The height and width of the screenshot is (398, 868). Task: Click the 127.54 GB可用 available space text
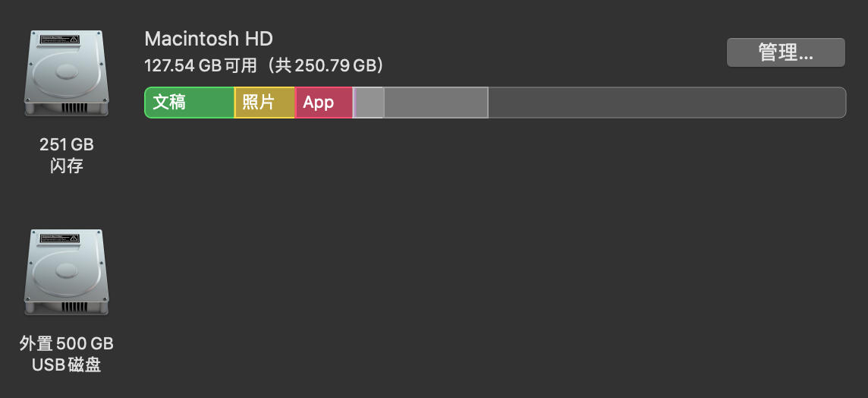(200, 65)
